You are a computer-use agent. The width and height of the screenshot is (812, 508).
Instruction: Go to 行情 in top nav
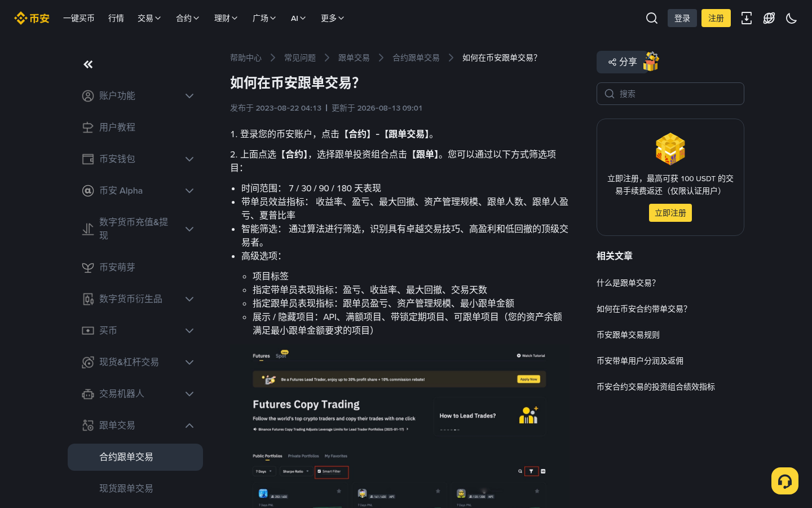tap(116, 18)
